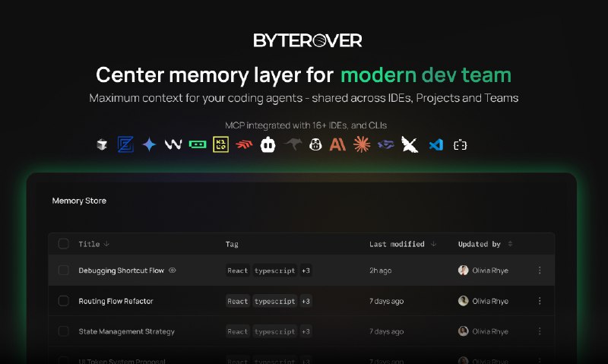
Task: Click React tag in Debugging Shortcut Flow row
Action: click(238, 271)
